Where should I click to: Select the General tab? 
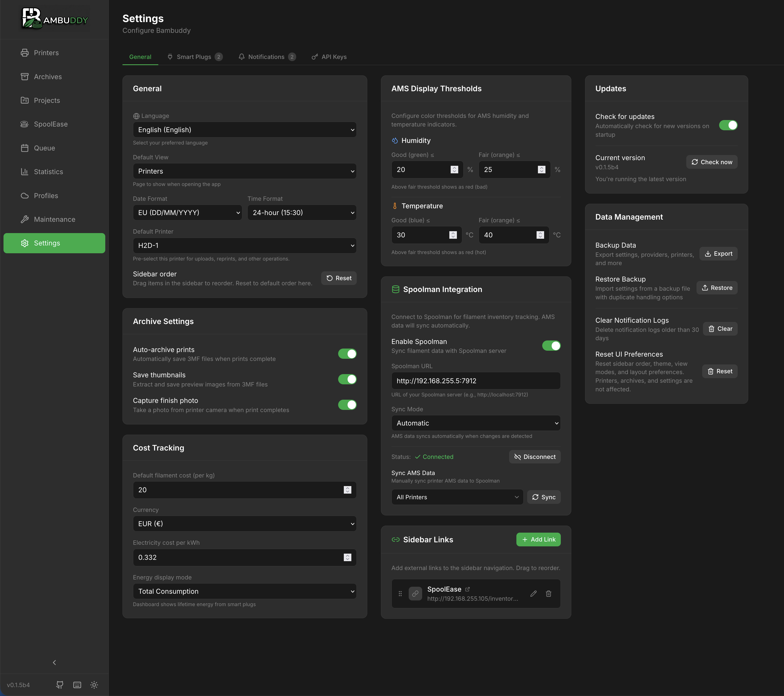pyautogui.click(x=140, y=57)
